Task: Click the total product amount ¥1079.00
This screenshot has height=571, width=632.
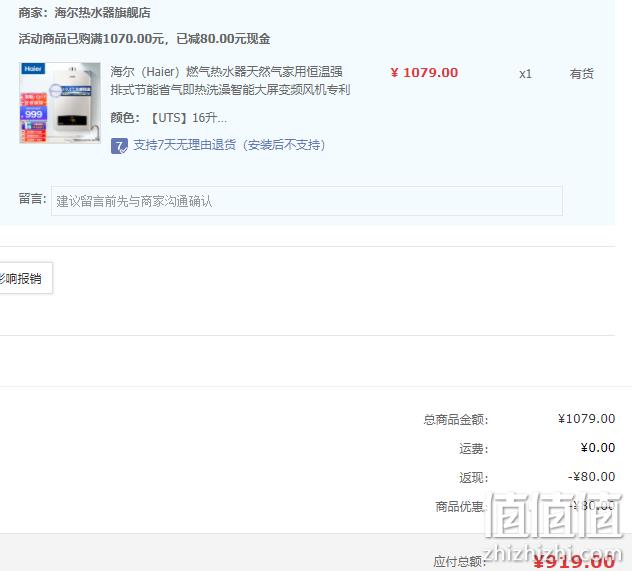Action: (x=586, y=419)
